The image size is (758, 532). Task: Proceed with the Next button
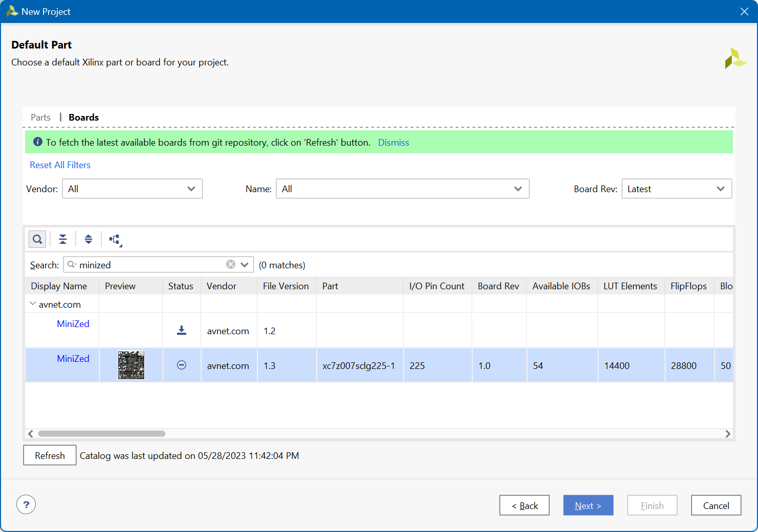click(588, 505)
